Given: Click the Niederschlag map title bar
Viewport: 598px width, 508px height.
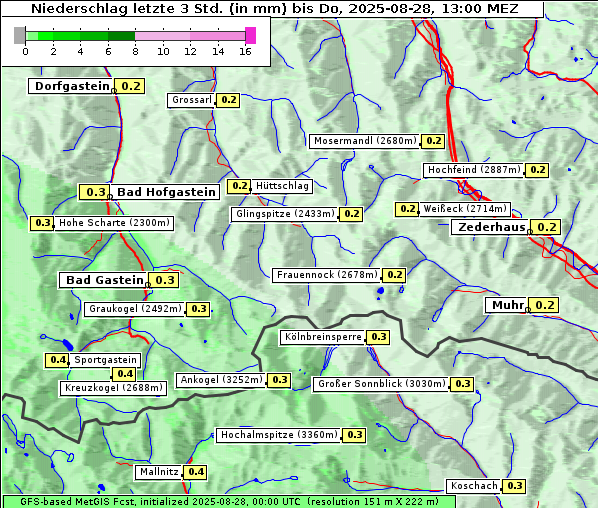Looking at the screenshot, I should [x=273, y=8].
